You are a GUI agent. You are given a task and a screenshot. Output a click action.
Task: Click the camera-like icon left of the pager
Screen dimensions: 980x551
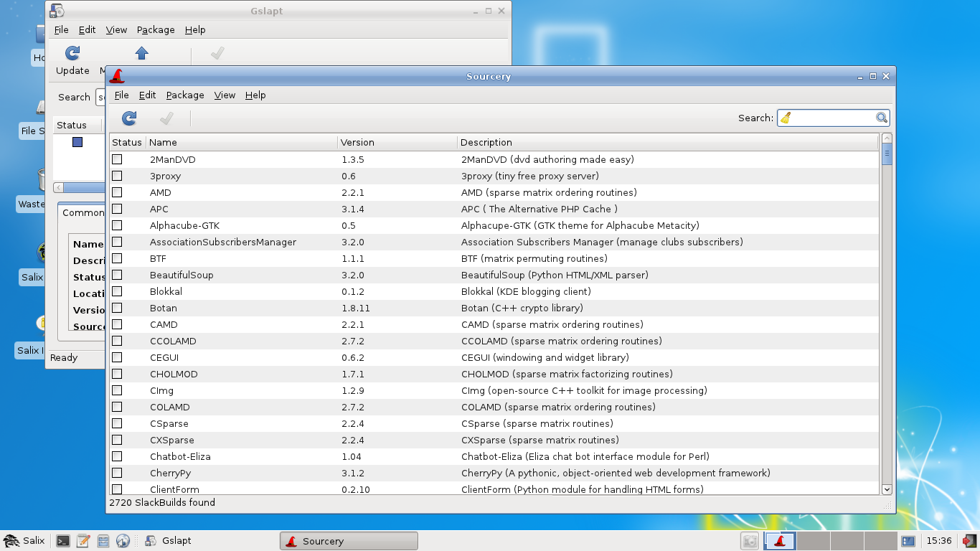[750, 542]
